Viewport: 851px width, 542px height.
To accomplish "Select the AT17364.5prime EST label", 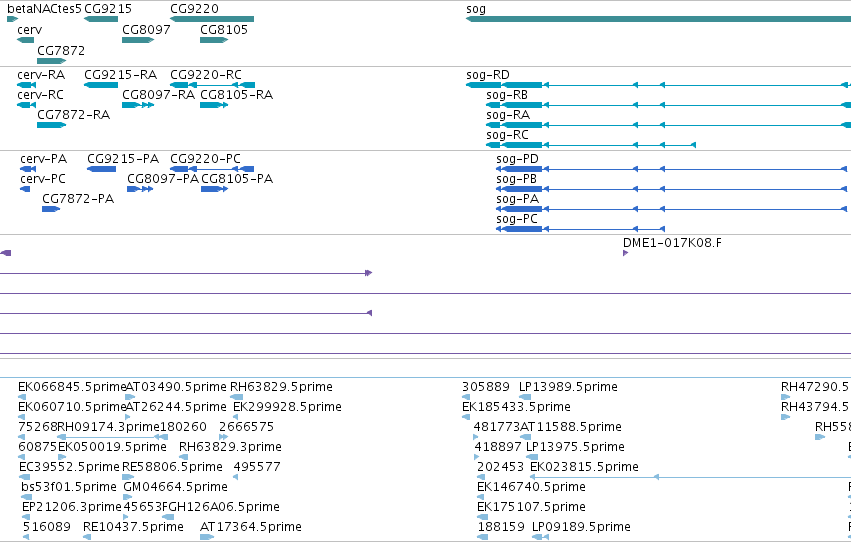I will pyautogui.click(x=251, y=527).
